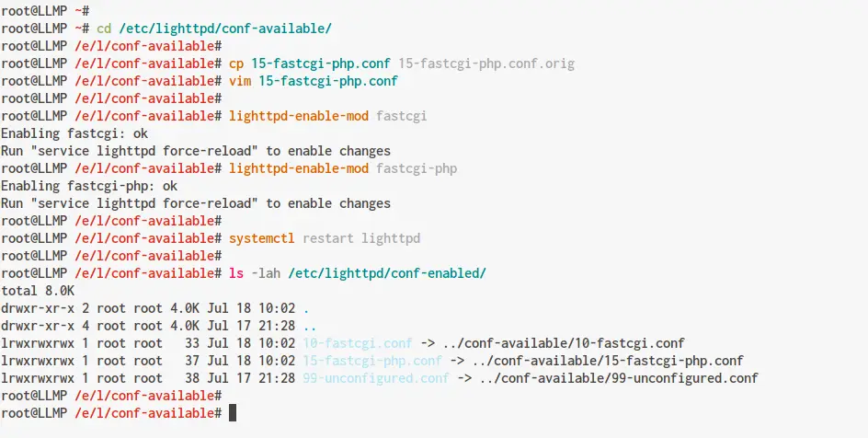
Task: Click the "total 8.0K" output line
Action: 37,291
